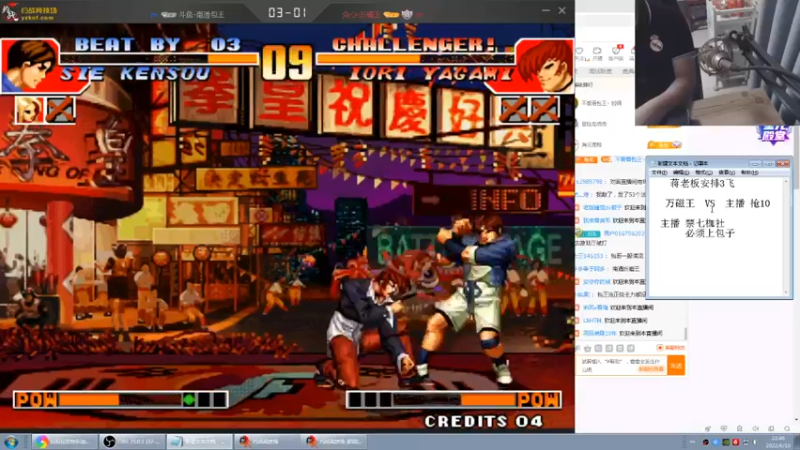Open the 编辑 menu in Notepad
The height and width of the screenshot is (450, 800).
681,172
